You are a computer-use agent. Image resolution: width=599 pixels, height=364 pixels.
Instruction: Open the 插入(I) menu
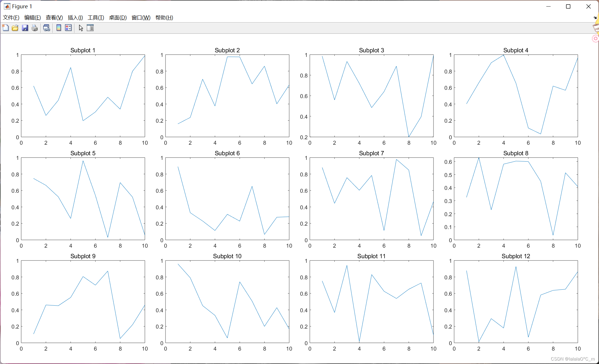point(75,18)
